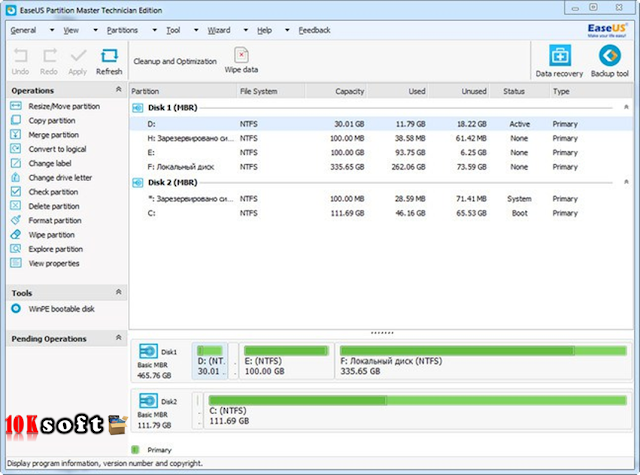Image resolution: width=640 pixels, height=475 pixels.
Task: Open the dropdown arrow after Tool
Action: click(196, 30)
